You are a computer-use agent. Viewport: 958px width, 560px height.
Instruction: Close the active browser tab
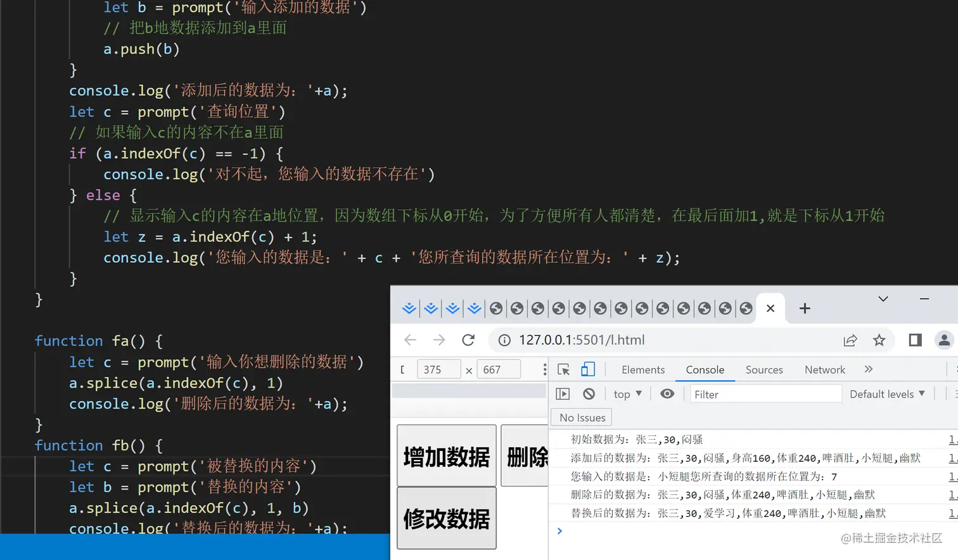point(770,309)
